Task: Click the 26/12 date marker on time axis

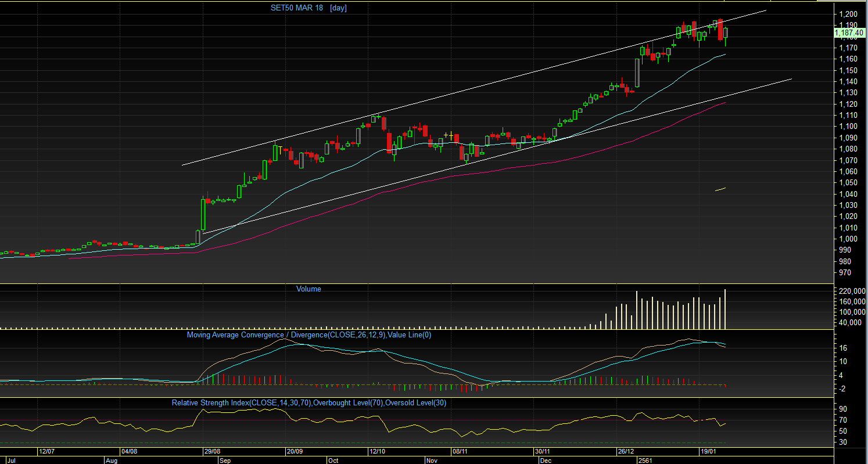Action: click(x=626, y=451)
